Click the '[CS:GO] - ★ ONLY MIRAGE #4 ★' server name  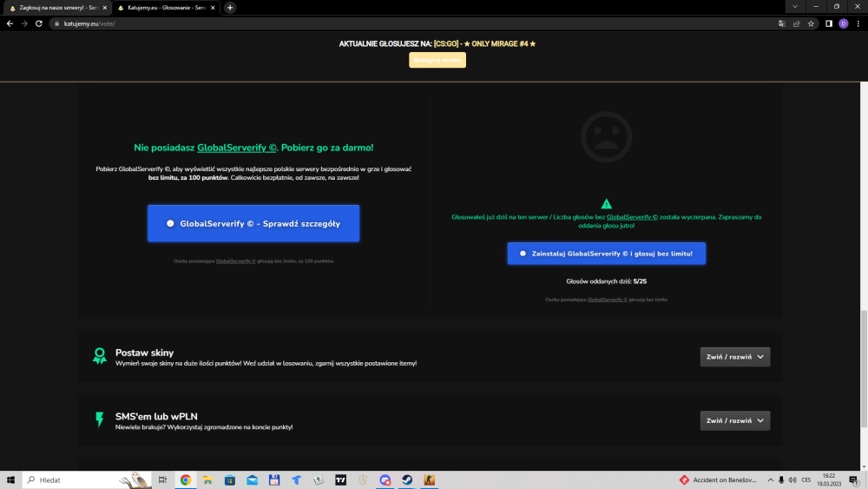(x=485, y=43)
